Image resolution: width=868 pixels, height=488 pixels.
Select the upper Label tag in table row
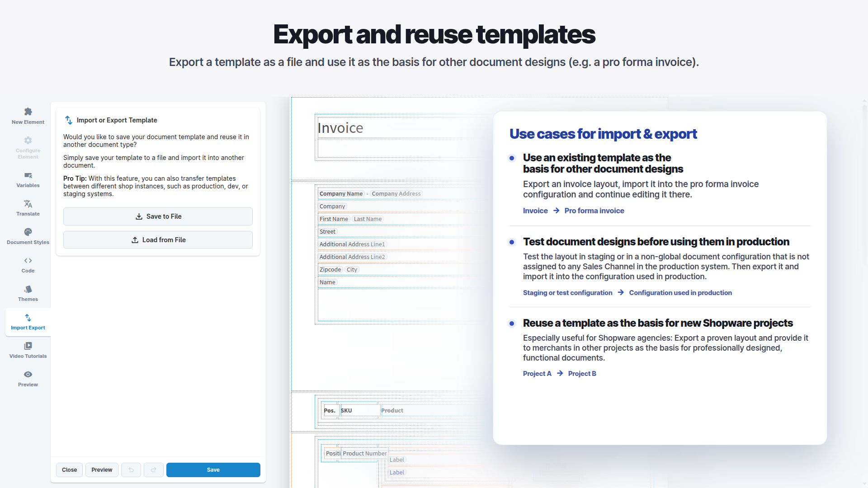[x=396, y=460]
